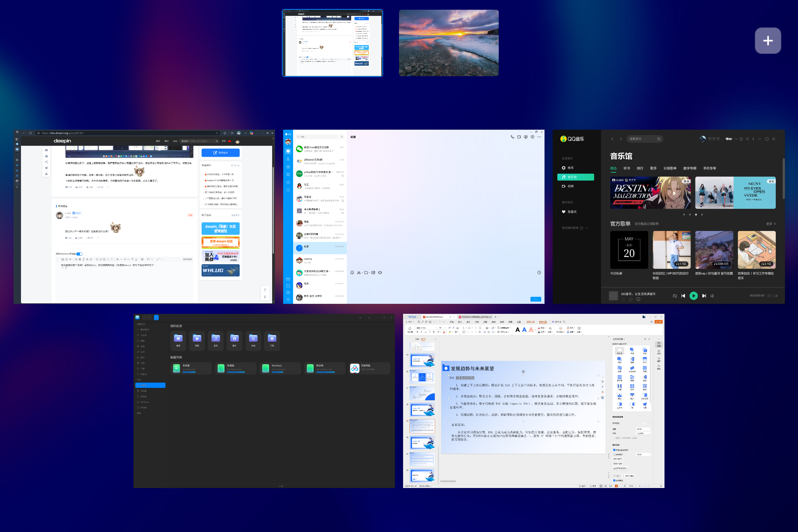The height and width of the screenshot is (532, 798).
Task: Collapse 我创建的歌单 chevron in QQ Music
Action: click(x=587, y=228)
